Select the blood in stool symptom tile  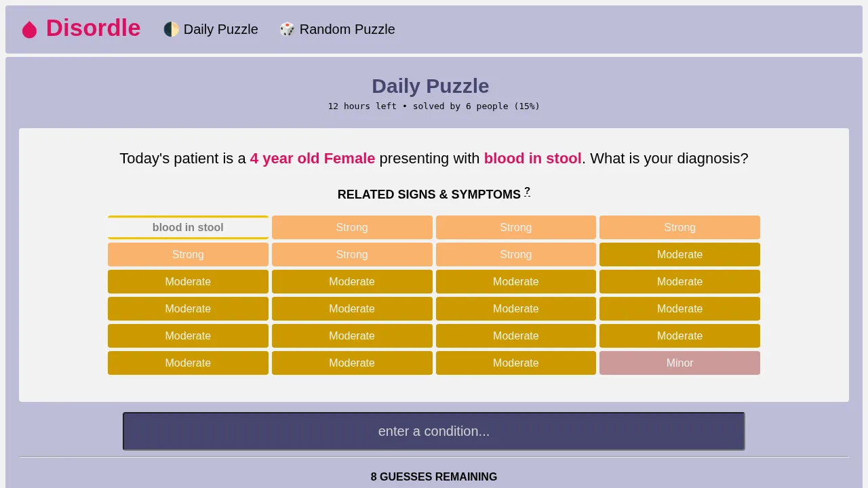click(188, 228)
